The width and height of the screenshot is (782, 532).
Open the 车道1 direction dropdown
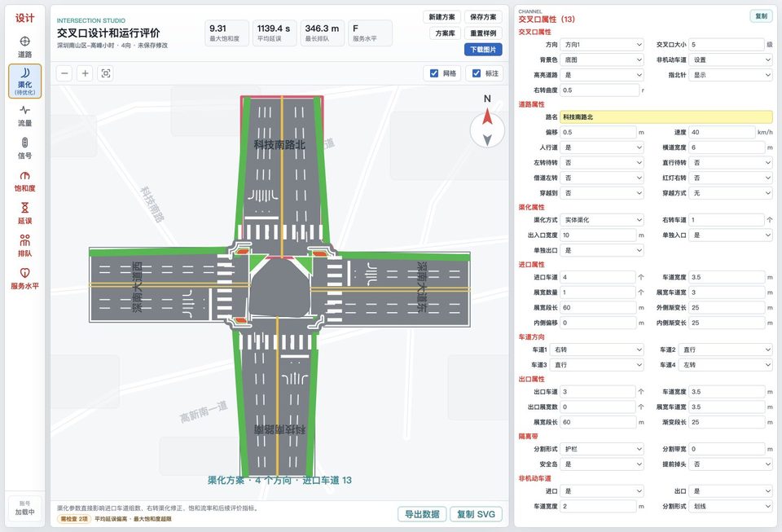click(597, 350)
